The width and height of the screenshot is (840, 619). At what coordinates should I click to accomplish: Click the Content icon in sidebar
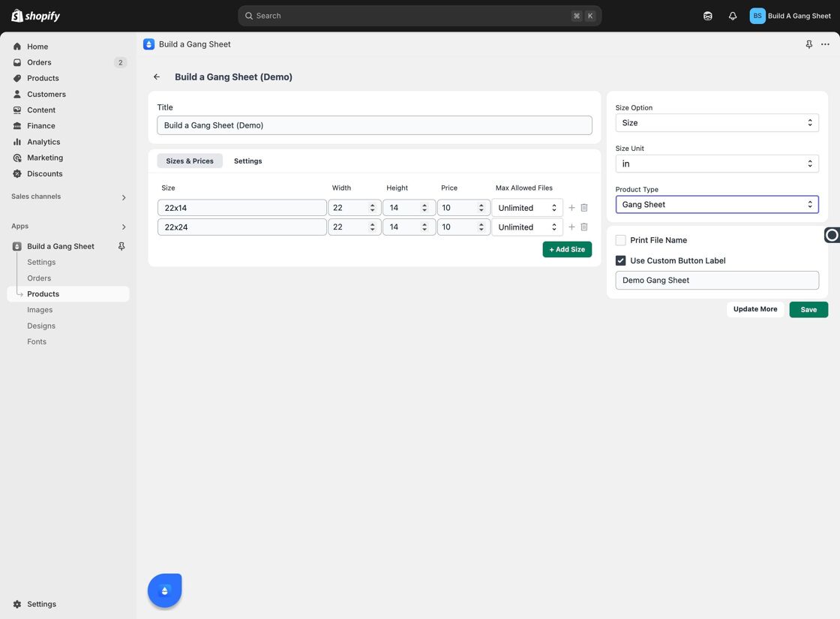pos(17,110)
